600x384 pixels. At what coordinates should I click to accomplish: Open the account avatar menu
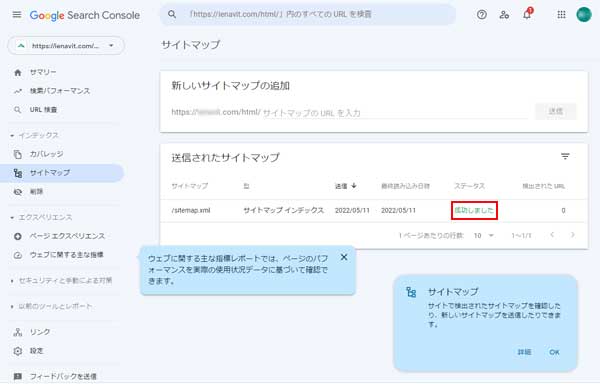click(x=584, y=15)
